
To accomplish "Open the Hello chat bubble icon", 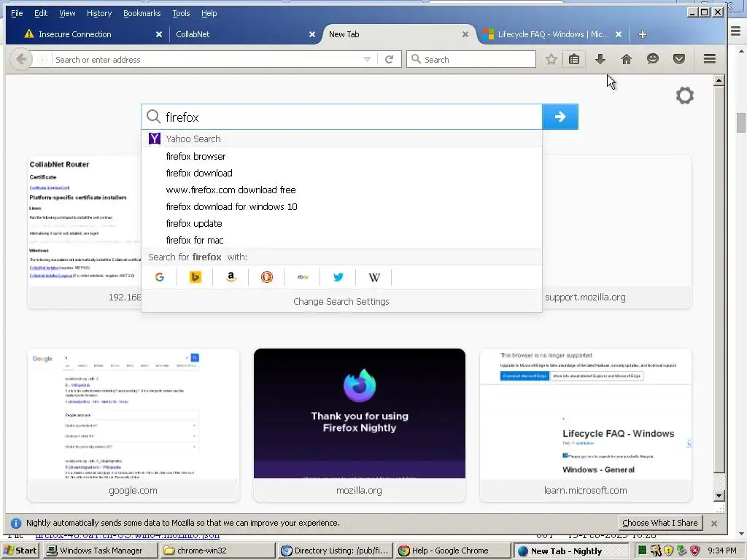I will [x=653, y=59].
